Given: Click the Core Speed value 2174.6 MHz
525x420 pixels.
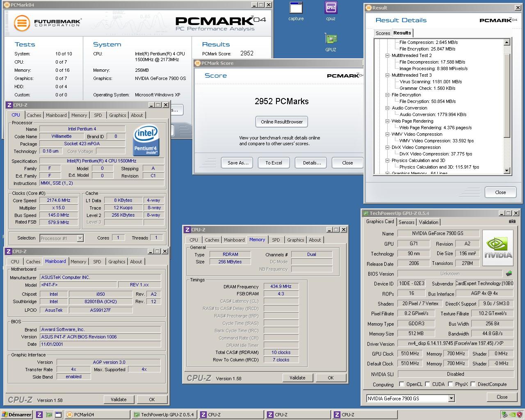Looking at the screenshot, I should pyautogui.click(x=59, y=201).
